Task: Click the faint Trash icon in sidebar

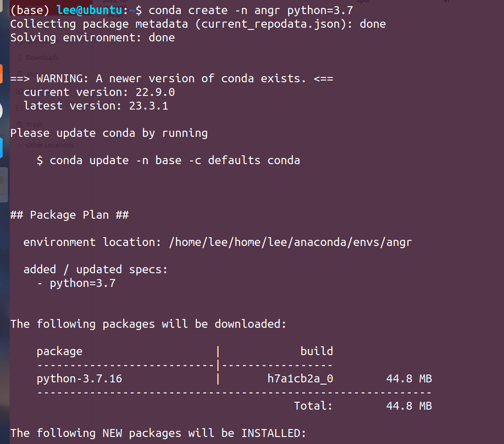Action: coord(19,125)
